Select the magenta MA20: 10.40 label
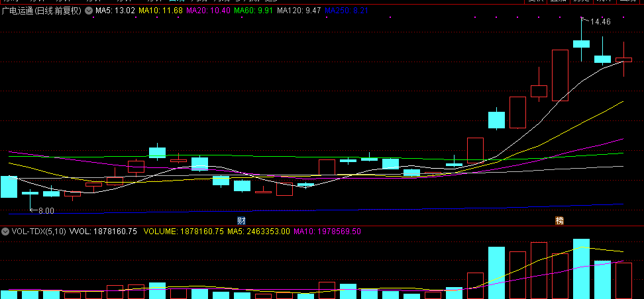Viewport: 644px width, 299px height. 208,11
